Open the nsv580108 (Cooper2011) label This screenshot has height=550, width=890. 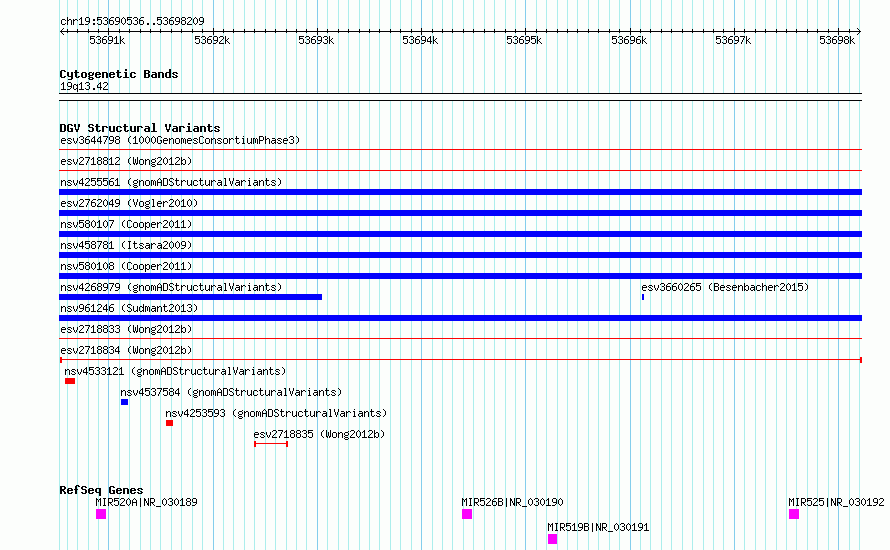[x=126, y=266]
